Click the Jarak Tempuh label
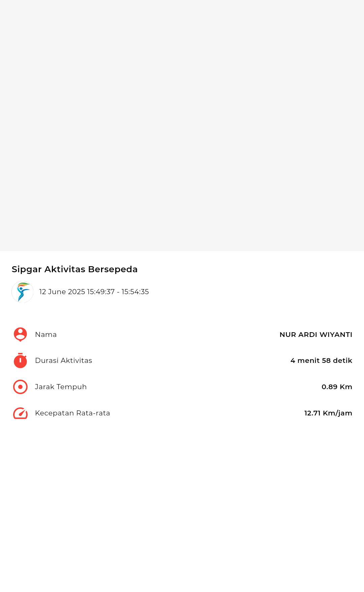Screen dimensions: 364x592 pyautogui.click(x=61, y=387)
